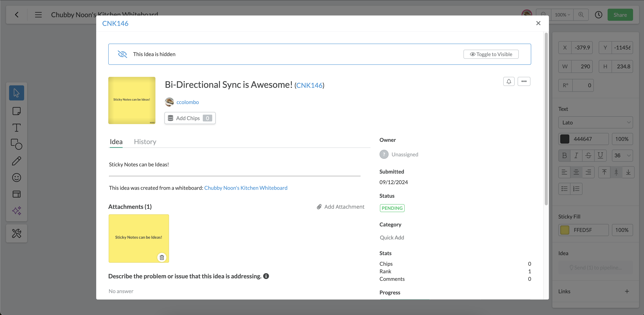Align text right

(588, 172)
